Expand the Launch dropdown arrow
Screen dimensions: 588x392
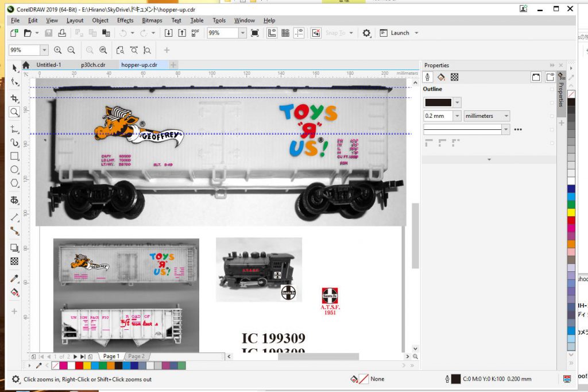pos(416,33)
